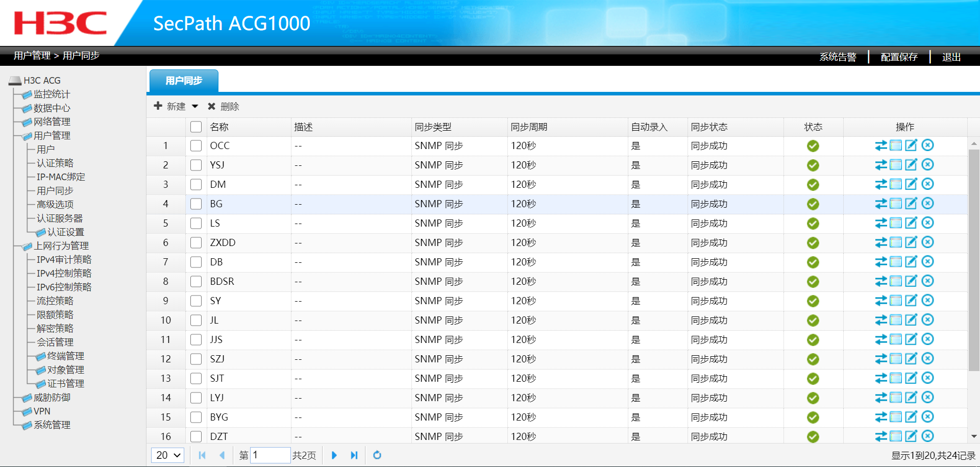Click the edit pencil icon for YSJ
This screenshot has height=467, width=980.
911,165
